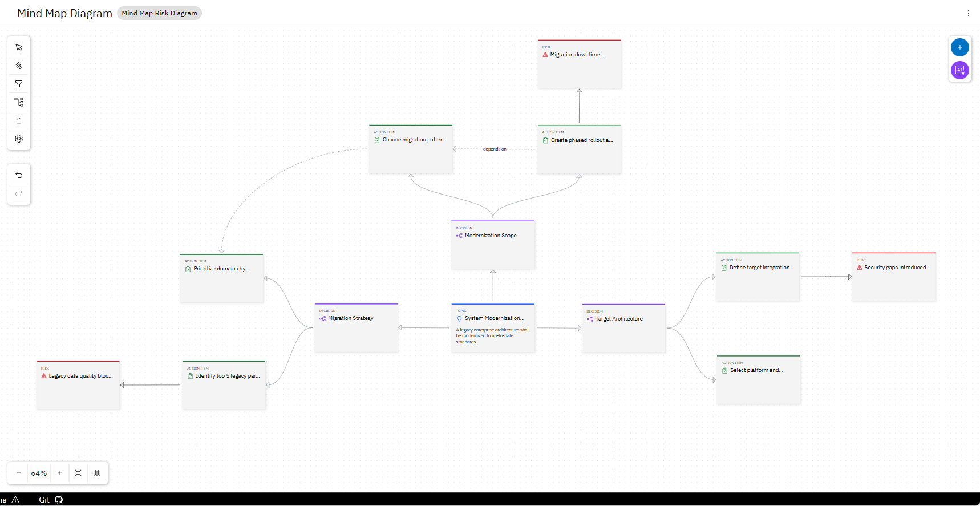Click the Select platform checklist icon
This screenshot has width=980, height=506.
724,371
